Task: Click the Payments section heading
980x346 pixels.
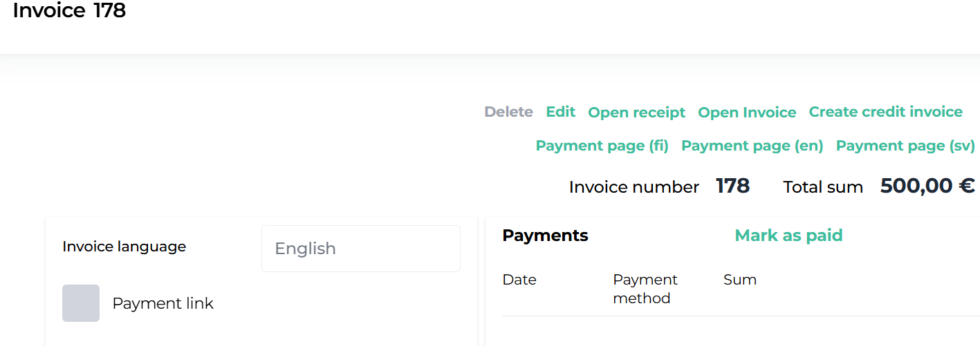Action: pyautogui.click(x=545, y=236)
